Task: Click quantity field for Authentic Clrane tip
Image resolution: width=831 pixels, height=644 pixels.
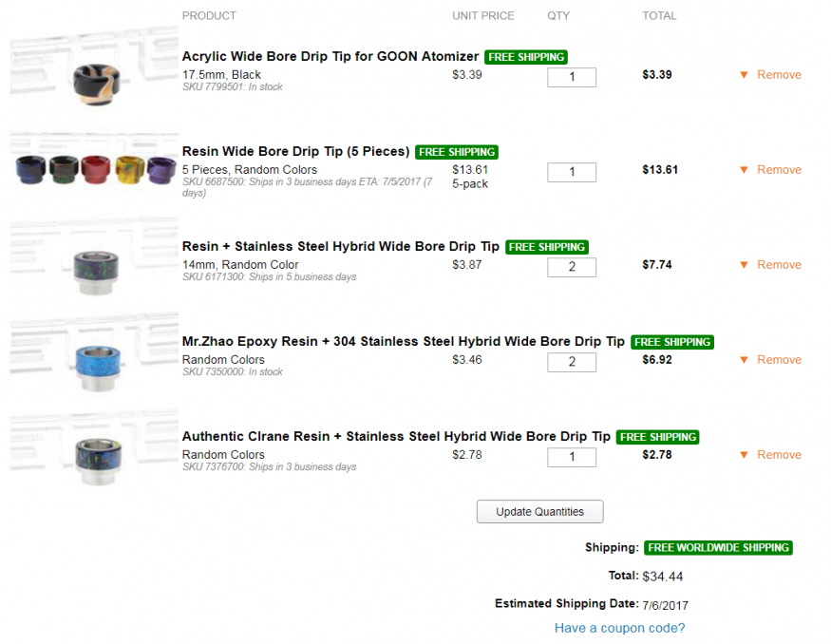Action: 572,457
